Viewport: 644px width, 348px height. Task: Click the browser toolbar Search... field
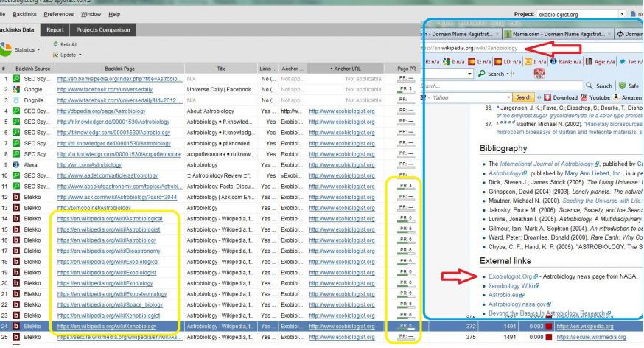[501, 86]
